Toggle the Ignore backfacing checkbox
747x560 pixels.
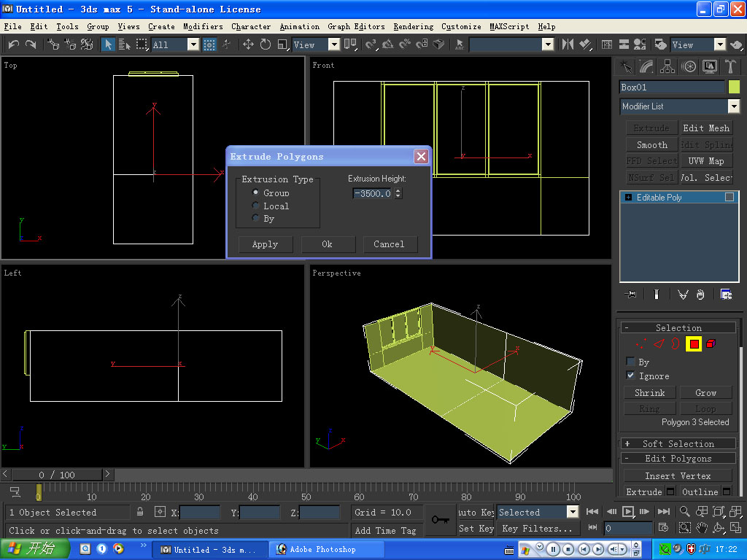coord(631,376)
